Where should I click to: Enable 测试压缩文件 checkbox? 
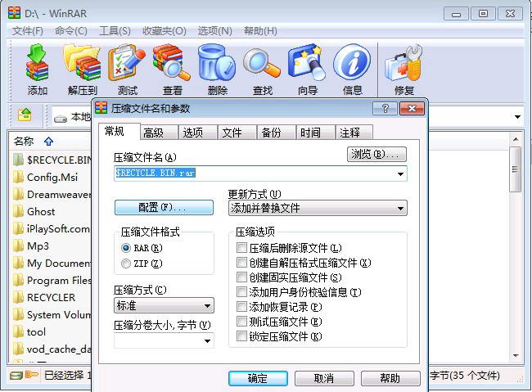241,321
